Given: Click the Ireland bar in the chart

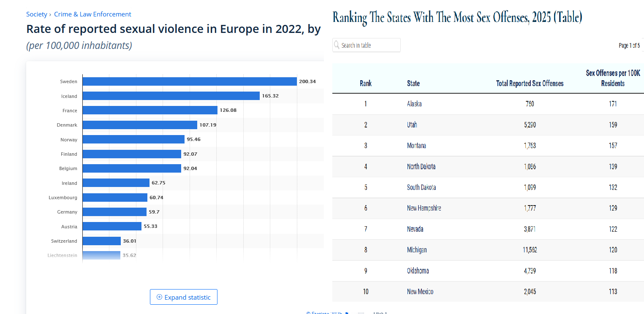Looking at the screenshot, I should tap(116, 183).
